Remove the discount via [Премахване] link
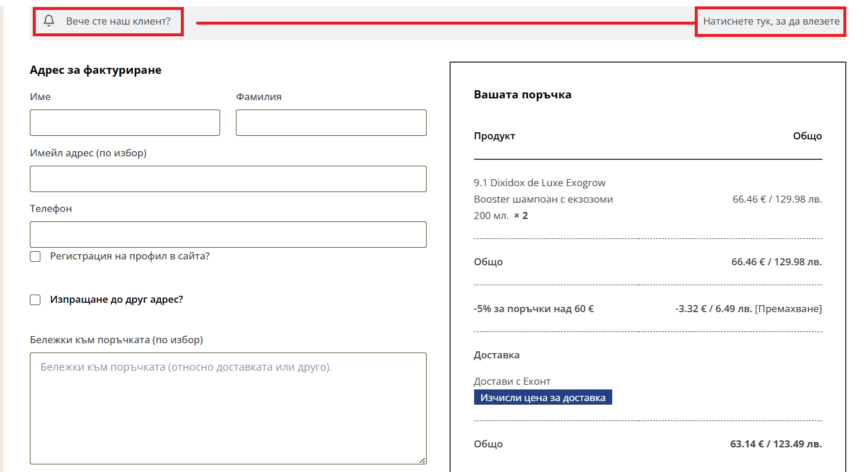 788,309
